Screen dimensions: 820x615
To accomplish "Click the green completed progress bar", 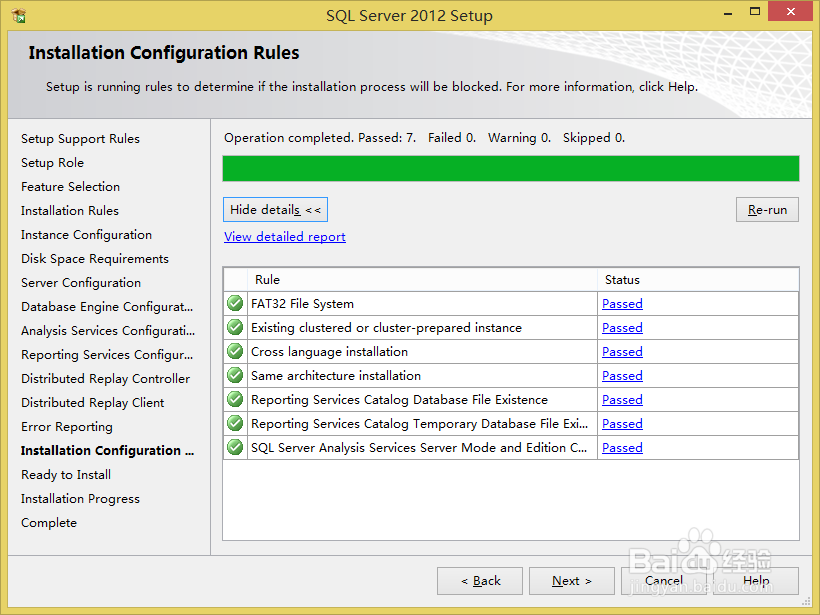I will pos(510,168).
